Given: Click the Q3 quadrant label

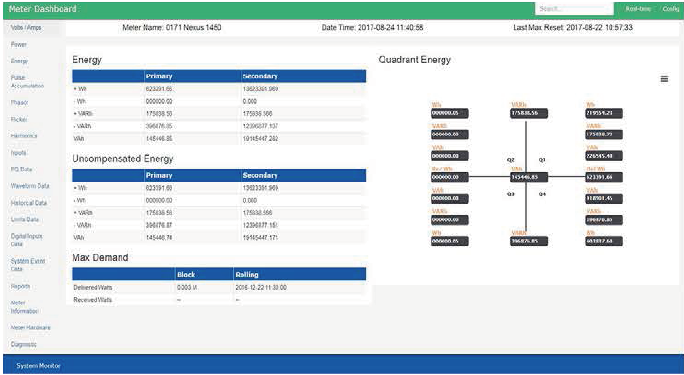Looking at the screenshot, I should (510, 194).
